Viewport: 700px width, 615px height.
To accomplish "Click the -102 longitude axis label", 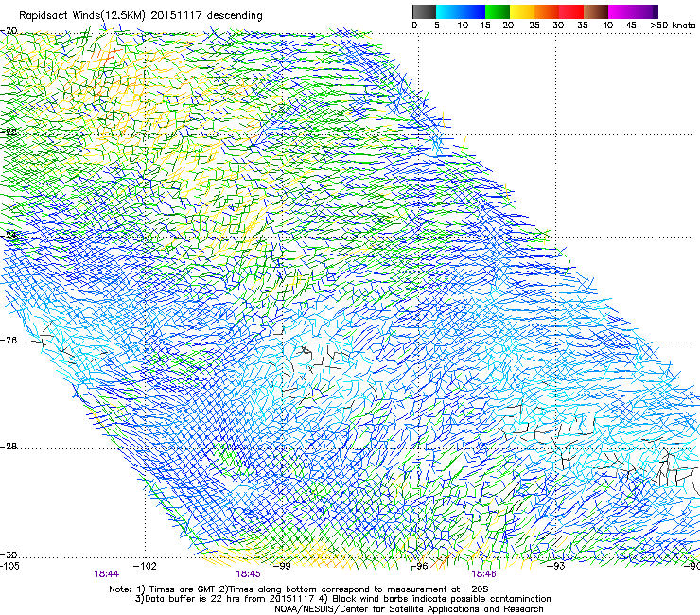I will [x=145, y=566].
